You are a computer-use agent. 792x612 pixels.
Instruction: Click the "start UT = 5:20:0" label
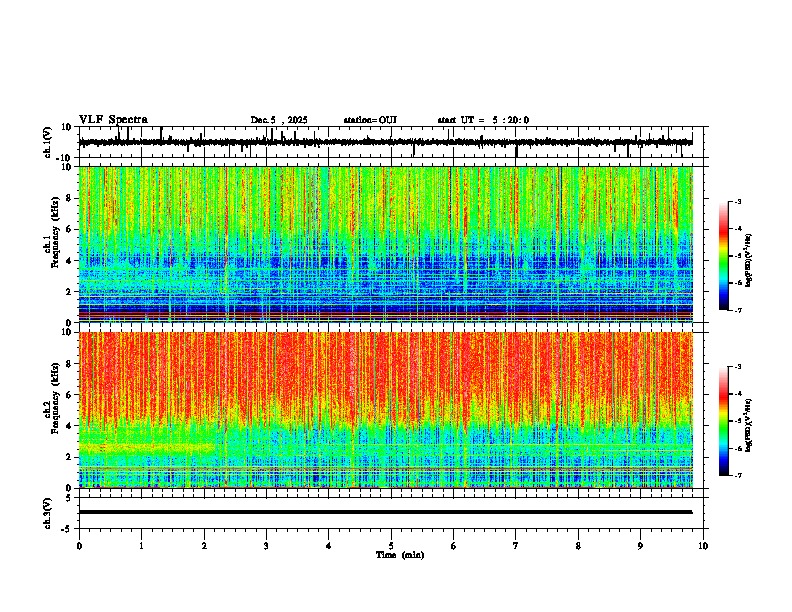pyautogui.click(x=483, y=120)
